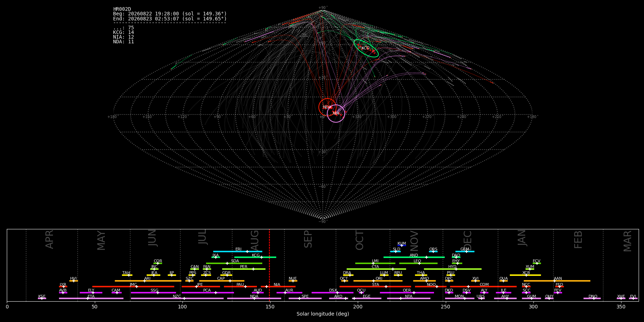Viewport: 644px width, 322px height.
Task: Click the SDA green shower bar
Action: pyautogui.click(x=234, y=263)
